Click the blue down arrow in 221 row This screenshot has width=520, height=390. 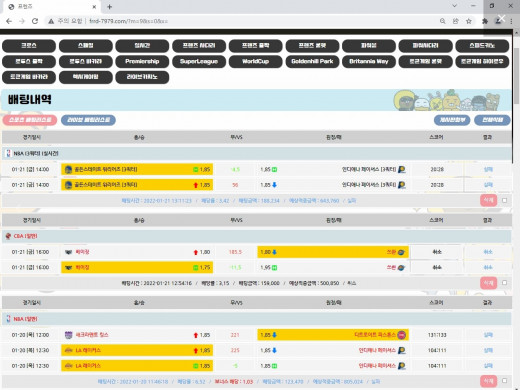click(x=274, y=335)
